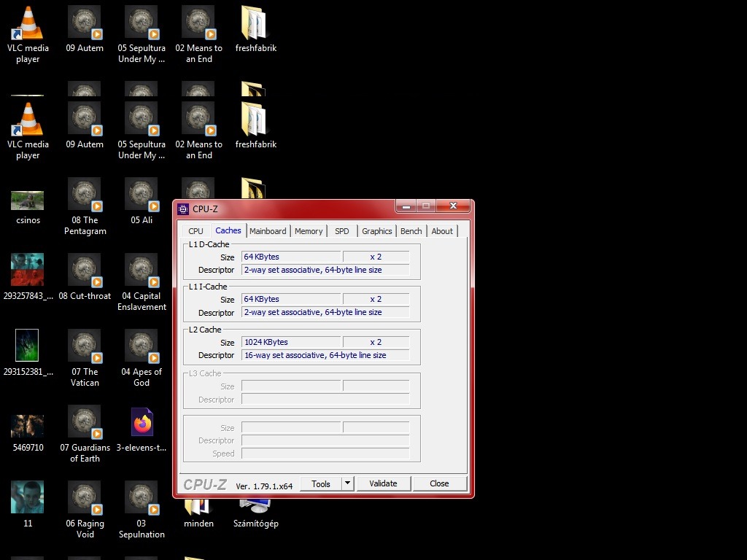This screenshot has height=560, width=747.
Task: Switch to the CPU tab in CPU-Z
Action: point(196,231)
